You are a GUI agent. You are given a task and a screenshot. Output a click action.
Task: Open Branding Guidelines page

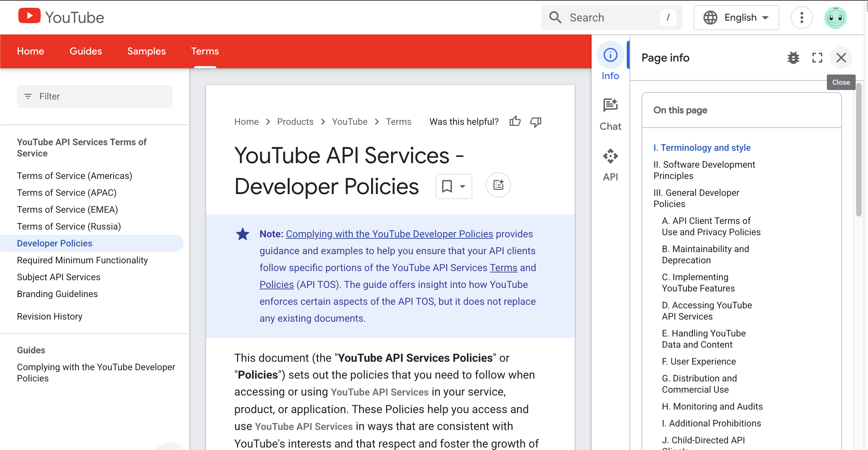57,294
